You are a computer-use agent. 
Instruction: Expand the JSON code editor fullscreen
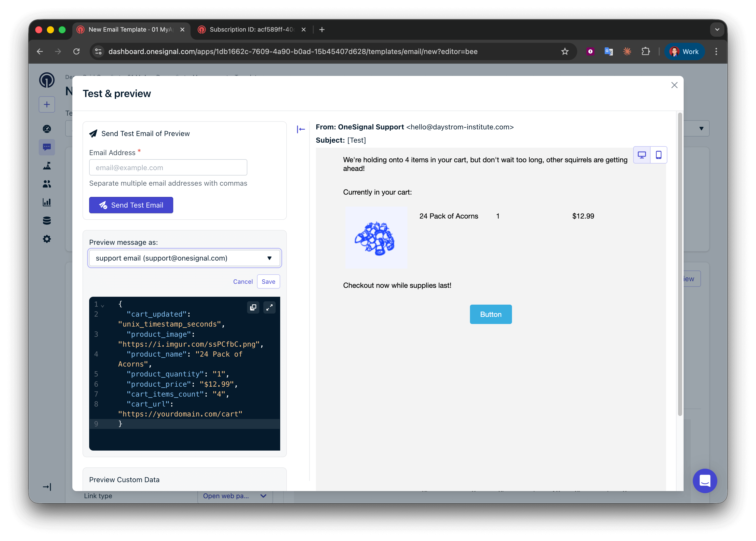coord(269,307)
